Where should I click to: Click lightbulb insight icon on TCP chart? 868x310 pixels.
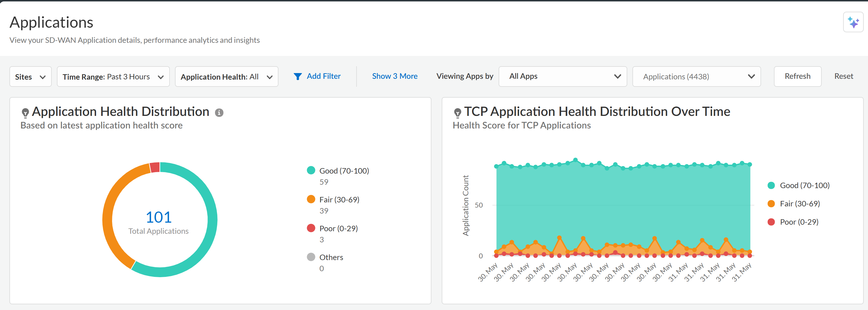(x=457, y=113)
